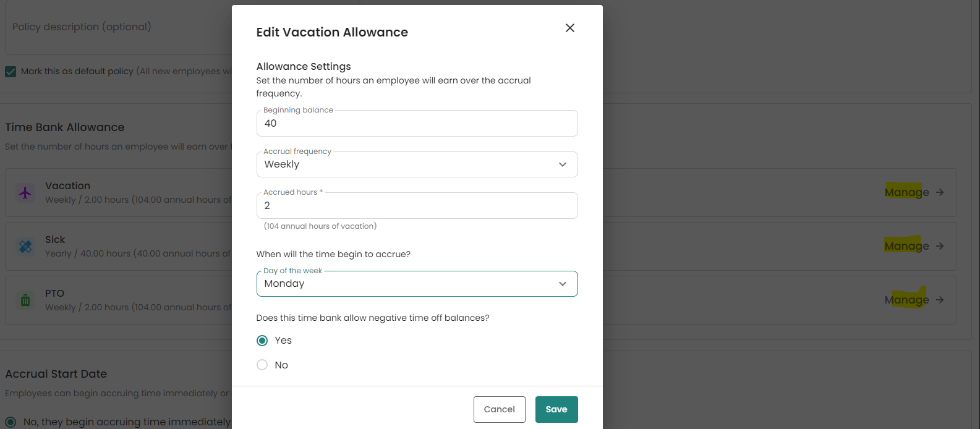Uncheck Mark this as default policy
This screenshot has height=429, width=980.
(11, 72)
